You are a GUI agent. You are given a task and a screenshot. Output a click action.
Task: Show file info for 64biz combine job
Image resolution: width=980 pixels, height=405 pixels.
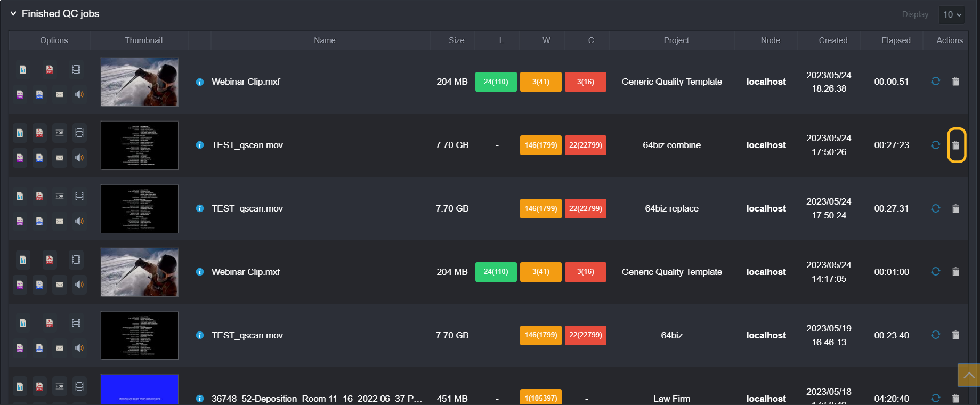click(x=200, y=145)
